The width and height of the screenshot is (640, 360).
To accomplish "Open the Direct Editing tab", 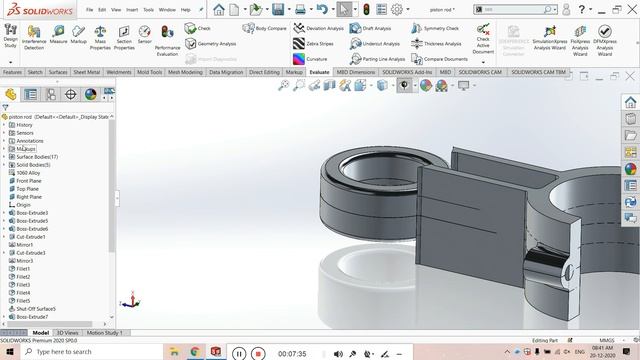I will [x=264, y=72].
